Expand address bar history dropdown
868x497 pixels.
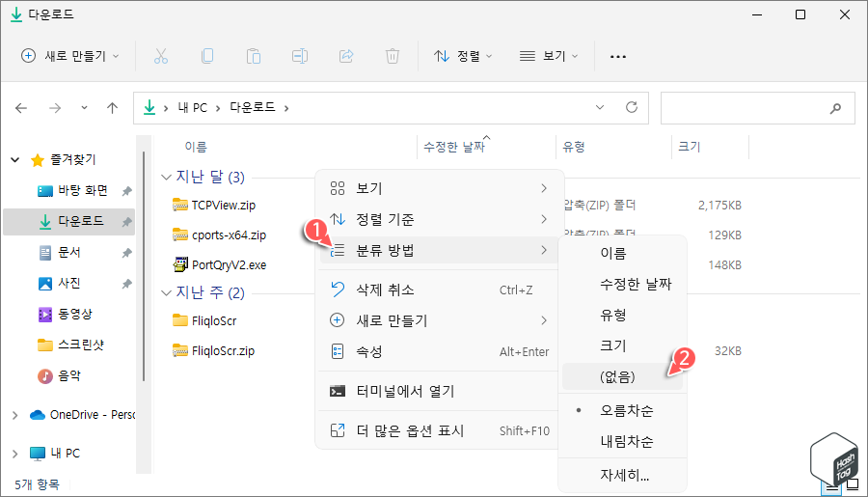point(600,107)
